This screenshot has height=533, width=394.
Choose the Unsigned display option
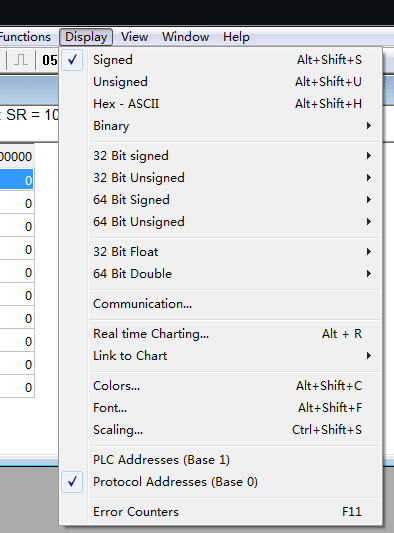tap(221, 82)
